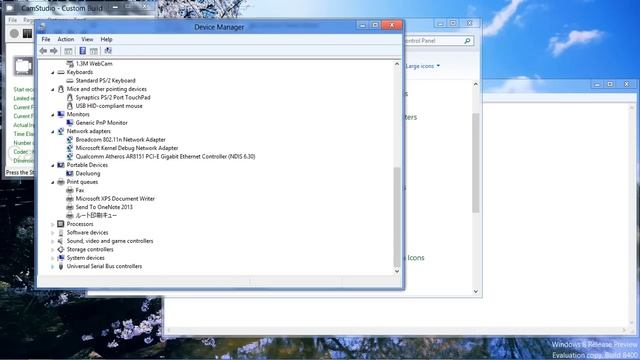Select Send To OneNote 2013 printer
This screenshot has height=360, width=640.
104,207
